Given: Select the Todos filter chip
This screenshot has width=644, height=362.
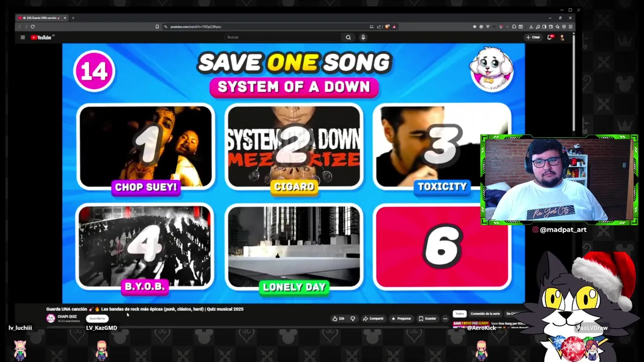Looking at the screenshot, I should [459, 314].
